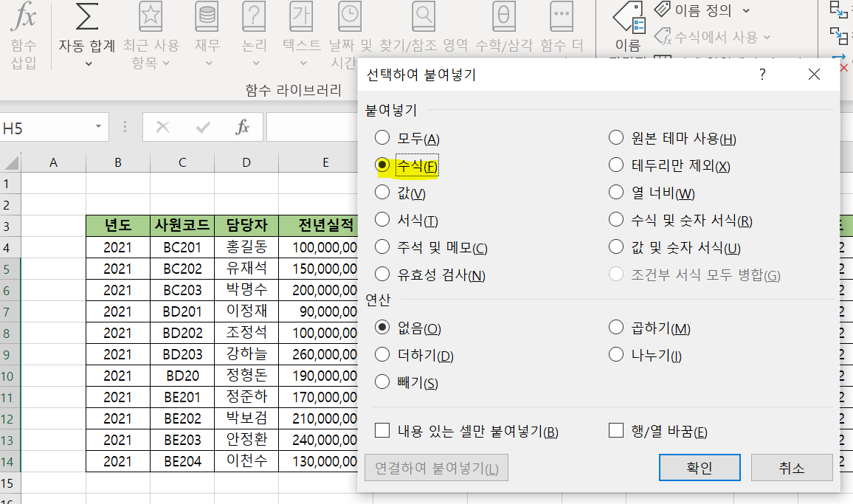Expand the 이름 정의 dropdown arrow

[x=746, y=10]
